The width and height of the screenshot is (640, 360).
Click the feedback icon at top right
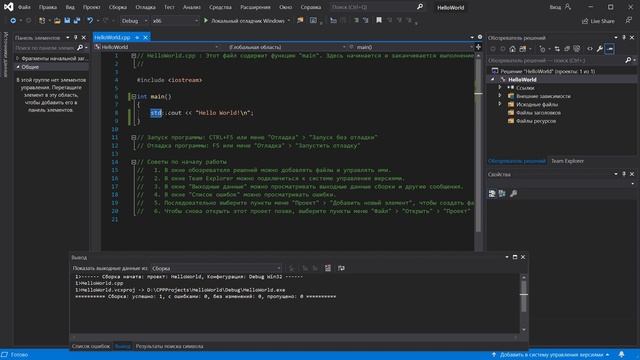point(629,20)
